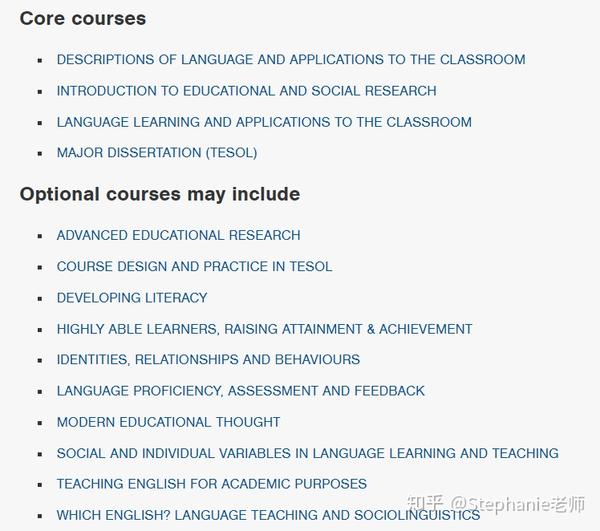Open Which English? Language Teaching and Sociolinguistics
The width and height of the screenshot is (600, 531).
point(268,515)
